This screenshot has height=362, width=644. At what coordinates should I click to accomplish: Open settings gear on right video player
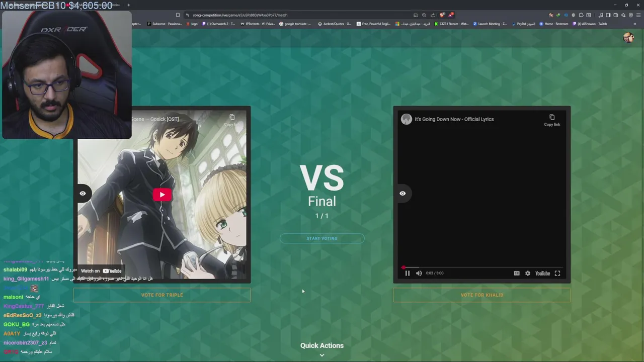click(x=527, y=273)
